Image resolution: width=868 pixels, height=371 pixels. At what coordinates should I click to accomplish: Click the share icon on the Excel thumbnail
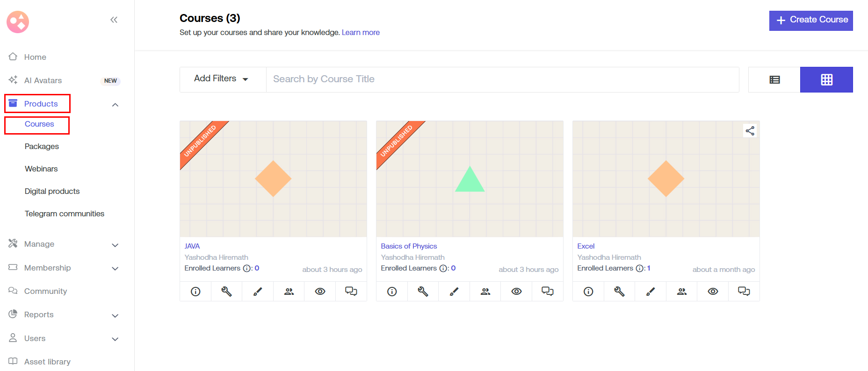pyautogui.click(x=750, y=131)
